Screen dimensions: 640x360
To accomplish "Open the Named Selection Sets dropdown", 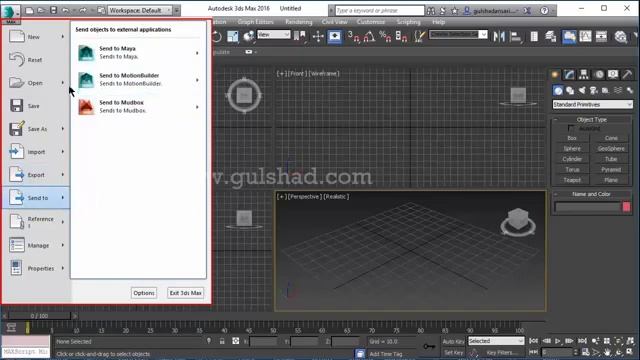I will (x=458, y=34).
